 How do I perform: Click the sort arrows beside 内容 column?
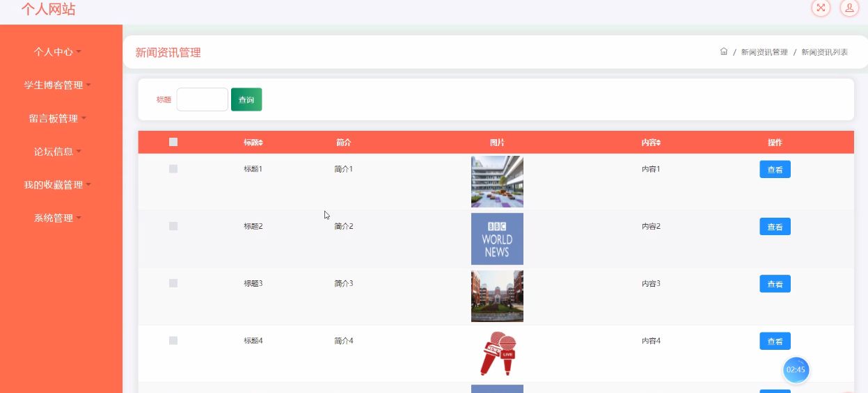pos(658,143)
